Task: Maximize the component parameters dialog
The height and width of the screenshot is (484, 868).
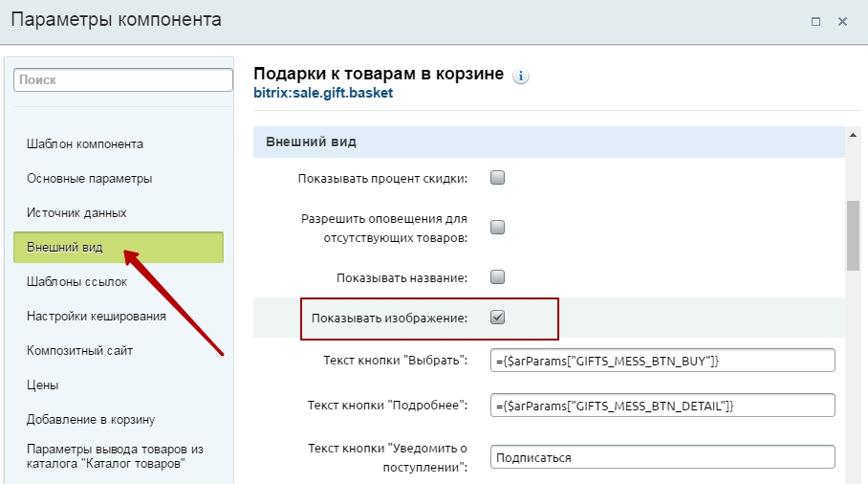Action: coord(816,20)
